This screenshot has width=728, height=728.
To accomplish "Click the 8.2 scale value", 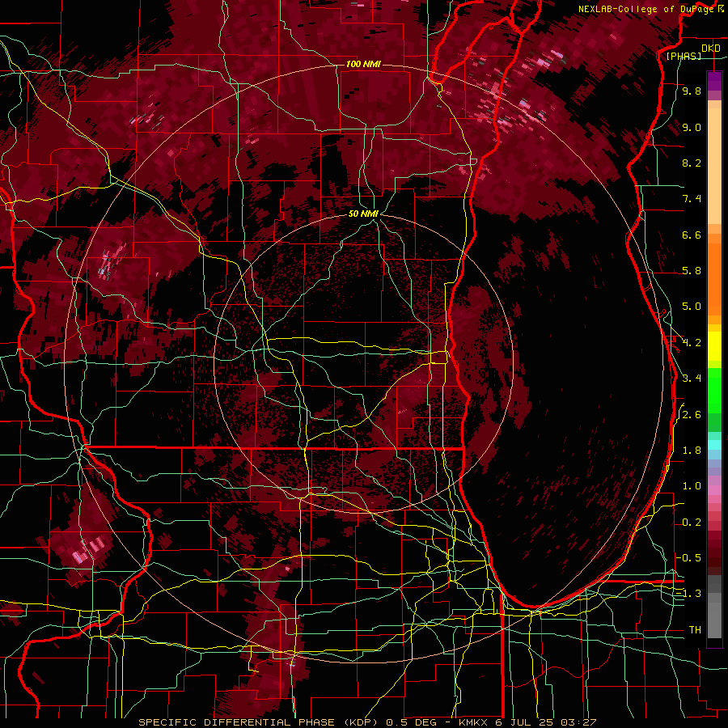I will tap(692, 163).
